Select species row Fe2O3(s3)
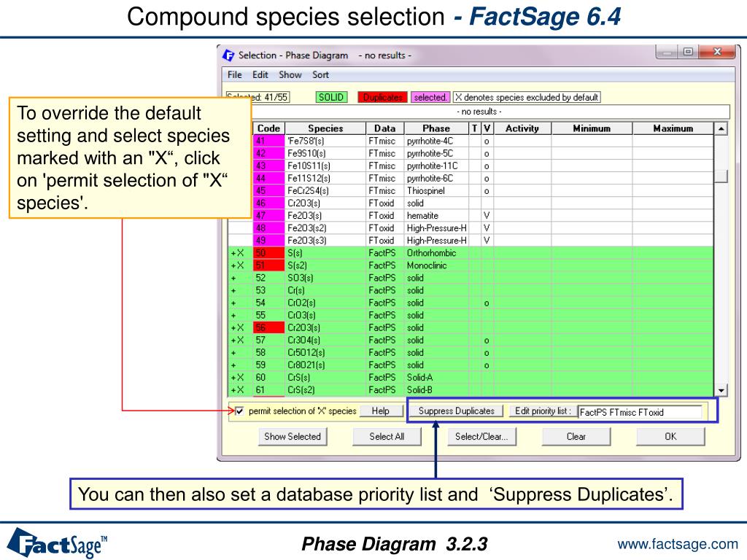 pyautogui.click(x=471, y=241)
